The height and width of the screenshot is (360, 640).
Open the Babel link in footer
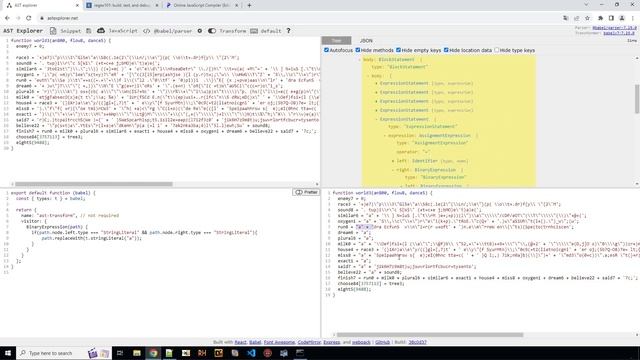[255, 342]
